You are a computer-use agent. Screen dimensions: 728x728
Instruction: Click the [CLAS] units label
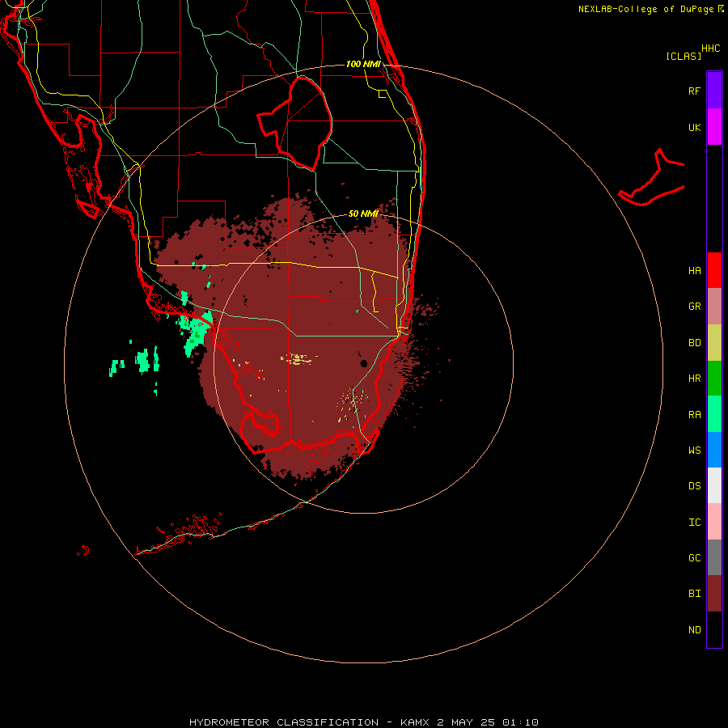pos(684,56)
